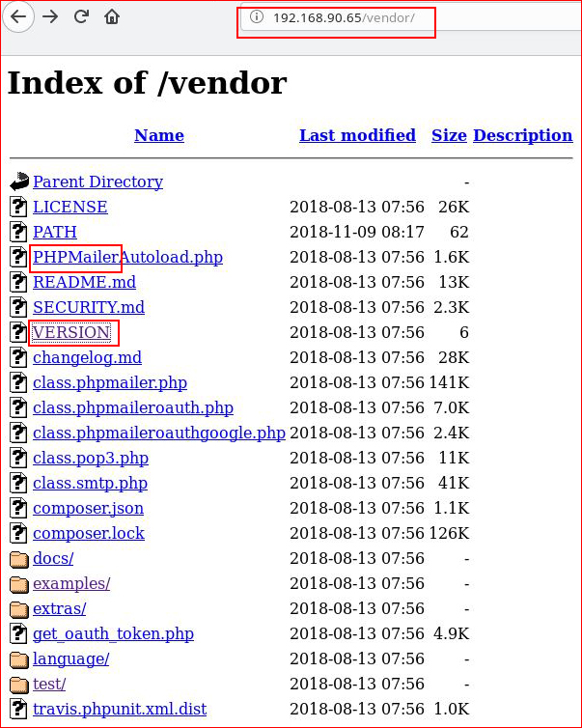The width and height of the screenshot is (582, 728).
Task: Open the browser home page icon
Action: click(112, 17)
